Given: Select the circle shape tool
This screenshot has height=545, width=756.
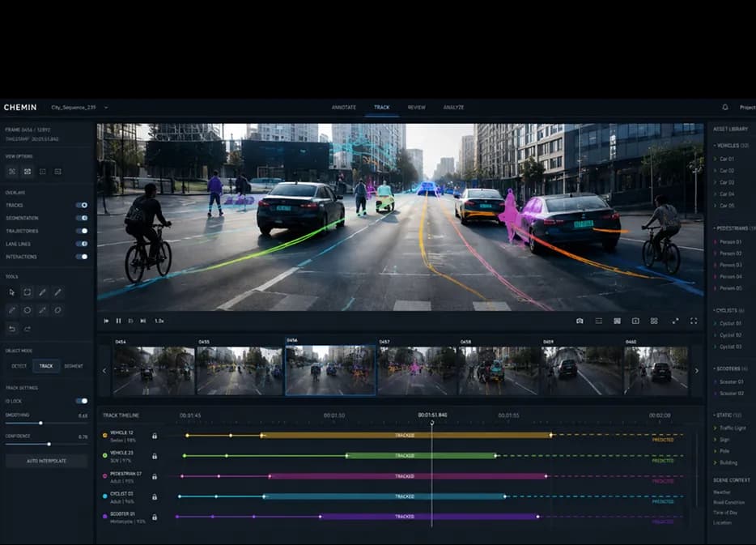Looking at the screenshot, I should pyautogui.click(x=28, y=310).
